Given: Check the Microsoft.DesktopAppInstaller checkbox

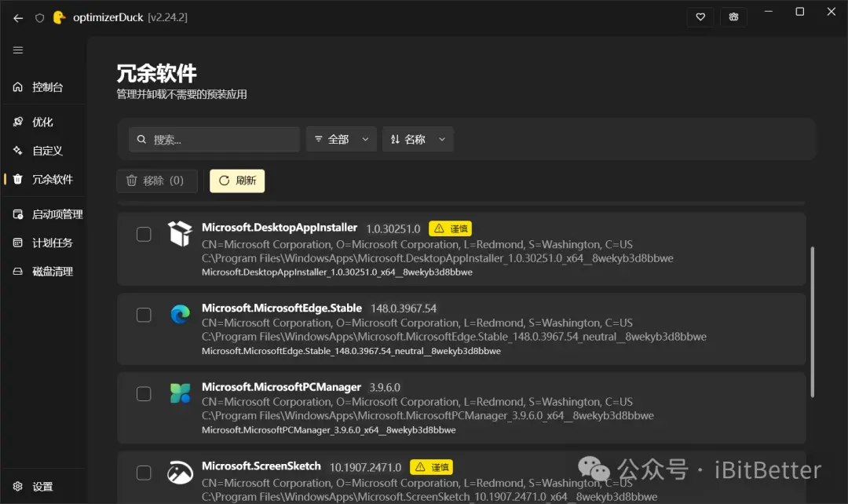Looking at the screenshot, I should click(144, 234).
